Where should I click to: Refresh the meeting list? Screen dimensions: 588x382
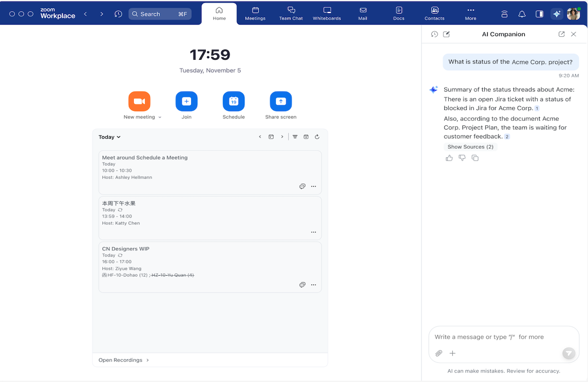(317, 137)
